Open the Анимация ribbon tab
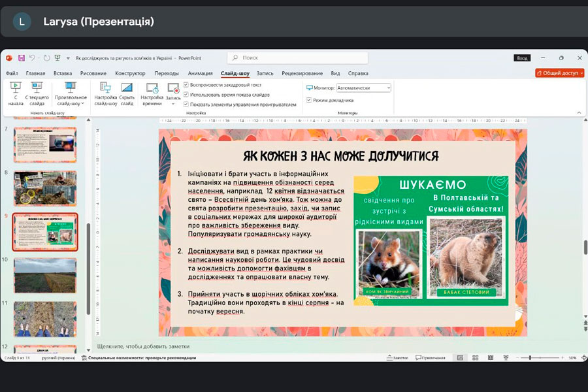 click(200, 73)
